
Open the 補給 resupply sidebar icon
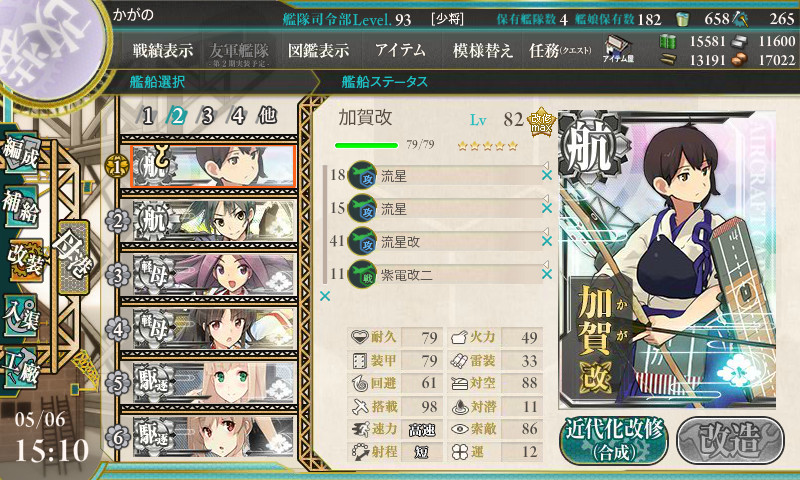click(20, 206)
